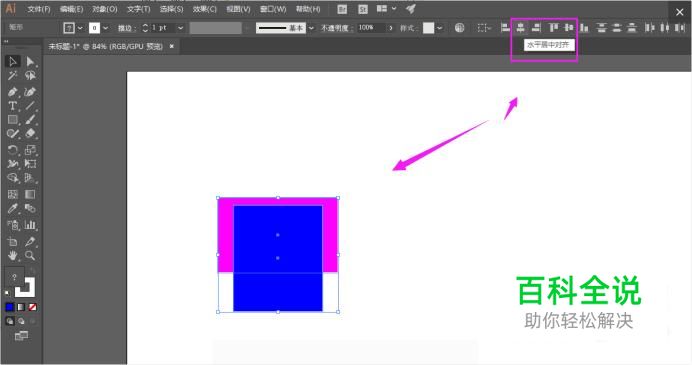The width and height of the screenshot is (692, 365).
Task: Select the Width/Warp tool
Action: 12,164
